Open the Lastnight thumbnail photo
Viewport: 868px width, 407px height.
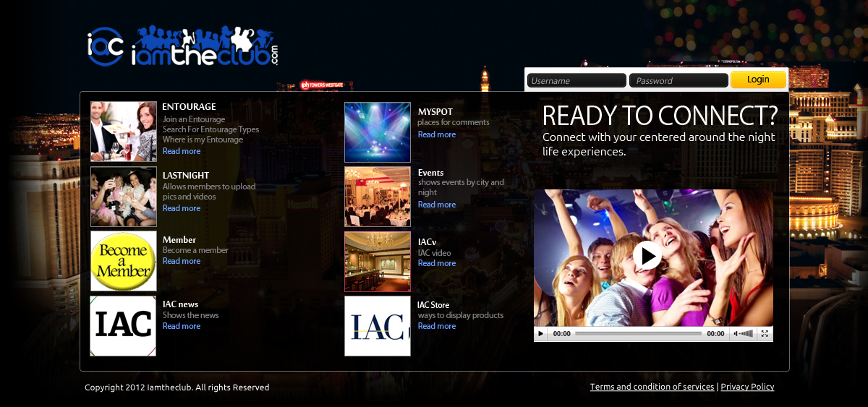click(124, 197)
